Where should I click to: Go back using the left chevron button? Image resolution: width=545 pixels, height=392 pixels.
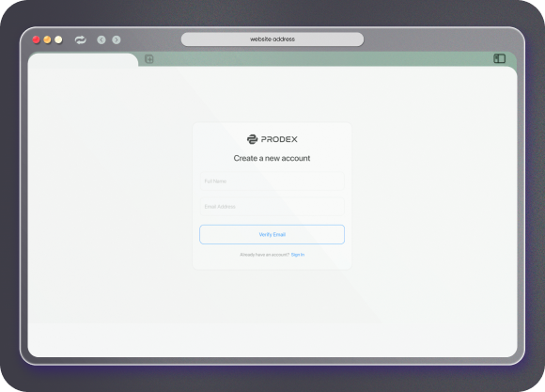[x=101, y=40]
